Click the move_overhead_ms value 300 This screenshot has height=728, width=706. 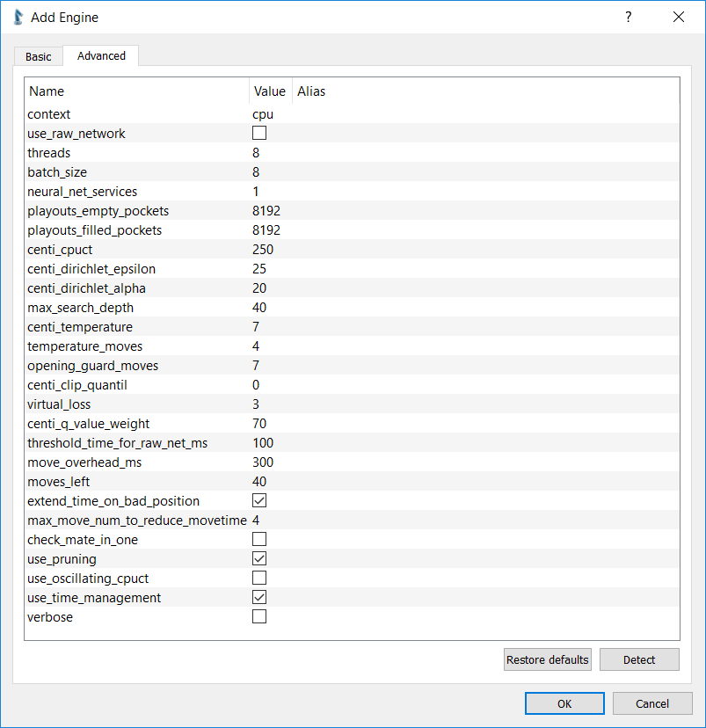click(x=263, y=462)
